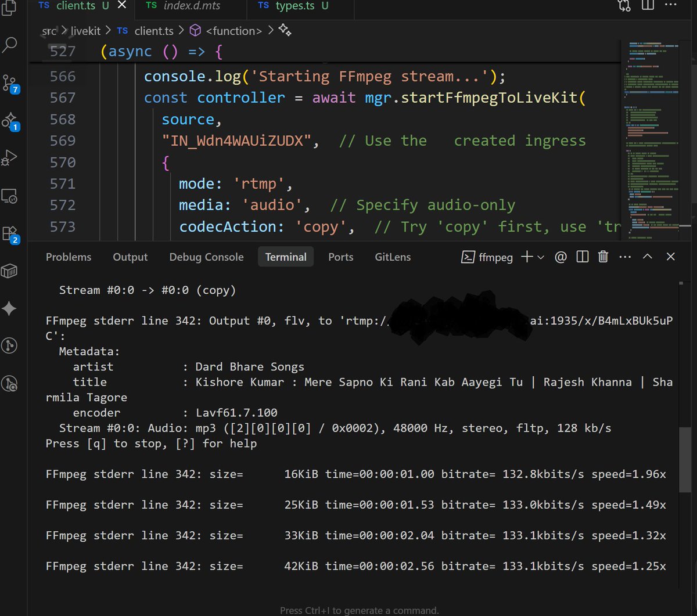
Task: Click 'Lavf61.7.100' encoder value in terminal
Action: click(x=236, y=413)
